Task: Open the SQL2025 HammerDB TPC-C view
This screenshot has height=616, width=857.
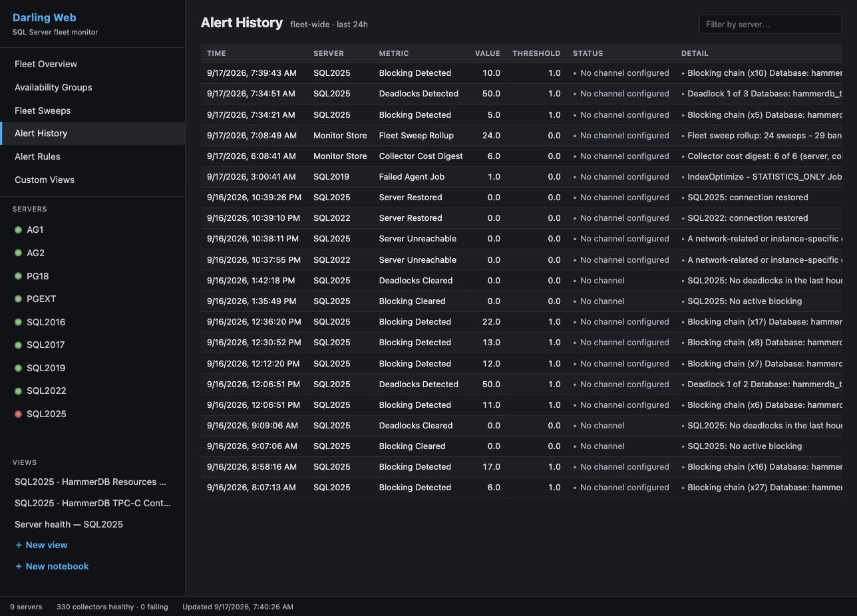Action: (x=92, y=503)
